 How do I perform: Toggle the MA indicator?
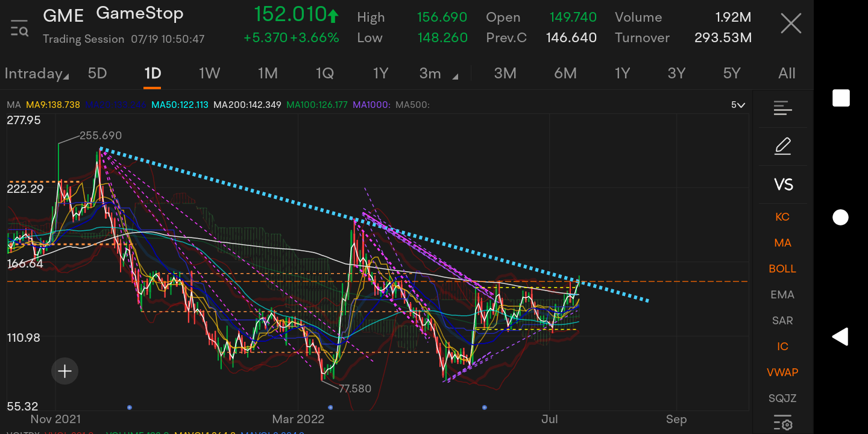(782, 243)
